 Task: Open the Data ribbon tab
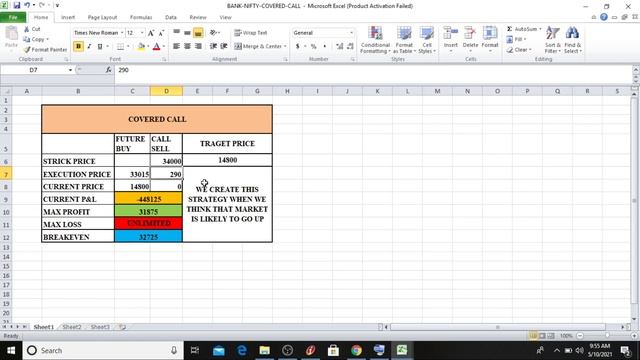click(x=171, y=17)
